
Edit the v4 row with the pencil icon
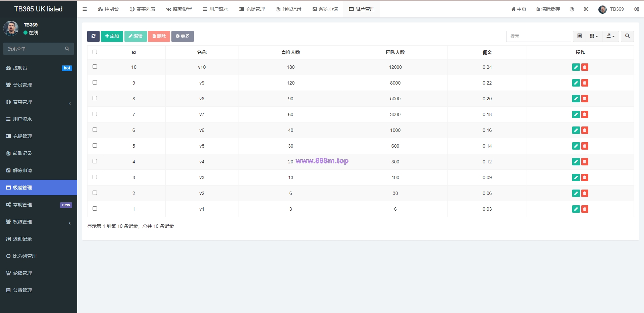[576, 162]
